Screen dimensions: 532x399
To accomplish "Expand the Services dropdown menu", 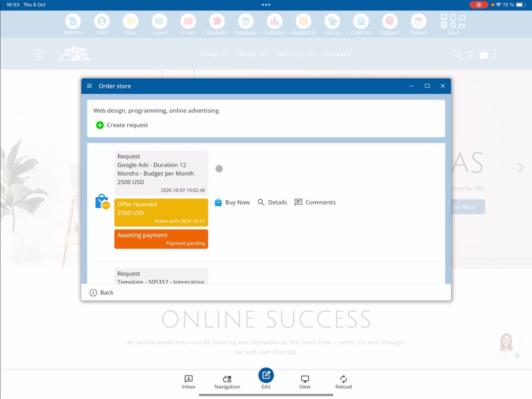I will 296,54.
